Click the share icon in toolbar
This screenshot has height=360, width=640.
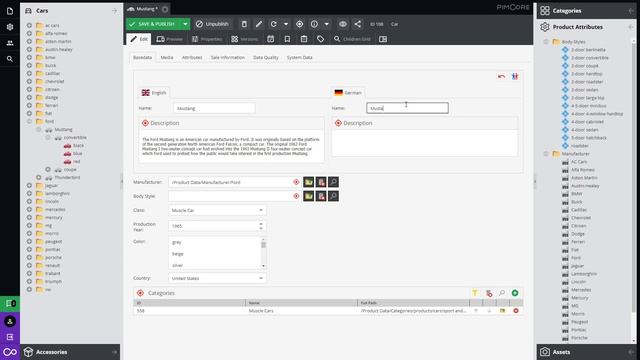click(x=358, y=24)
